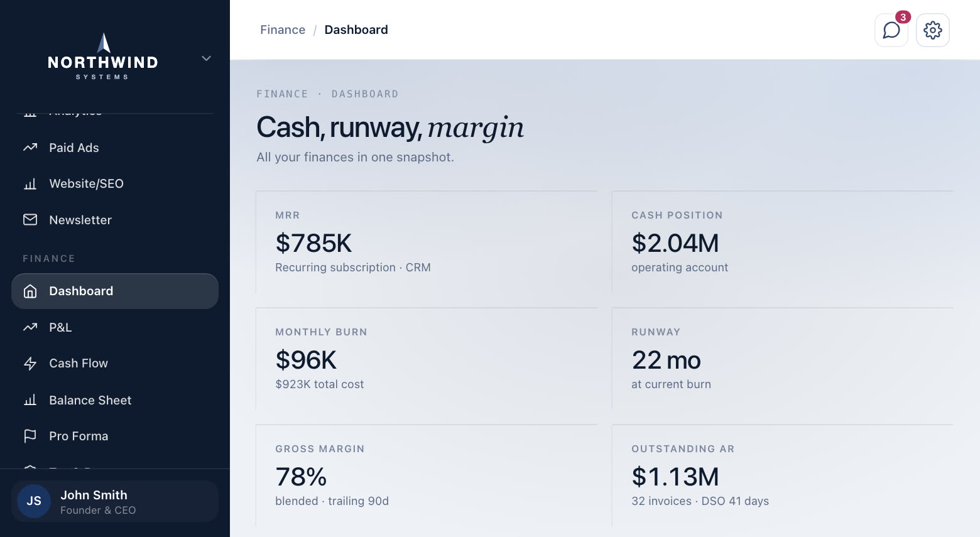
Task: Click the Website/SEO bar chart icon
Action: 30,184
